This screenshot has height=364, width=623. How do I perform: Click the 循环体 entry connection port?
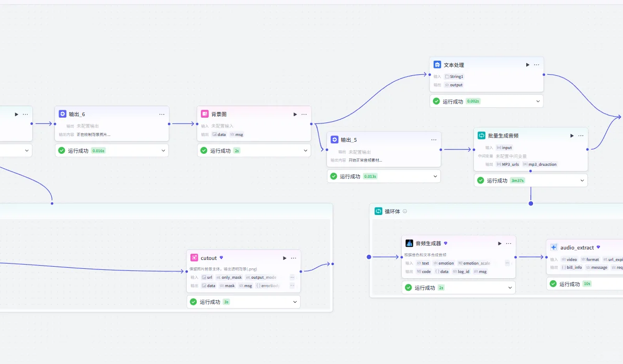(x=369, y=257)
